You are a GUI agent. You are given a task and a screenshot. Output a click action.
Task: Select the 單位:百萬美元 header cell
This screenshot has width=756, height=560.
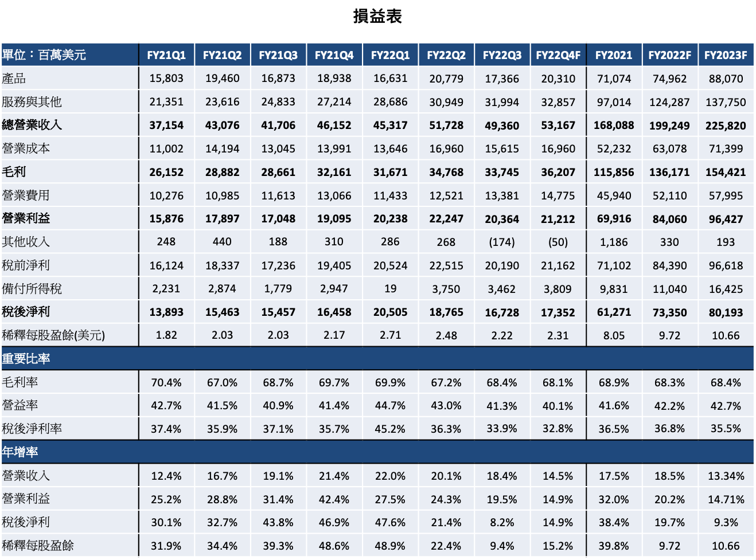pyautogui.click(x=44, y=55)
